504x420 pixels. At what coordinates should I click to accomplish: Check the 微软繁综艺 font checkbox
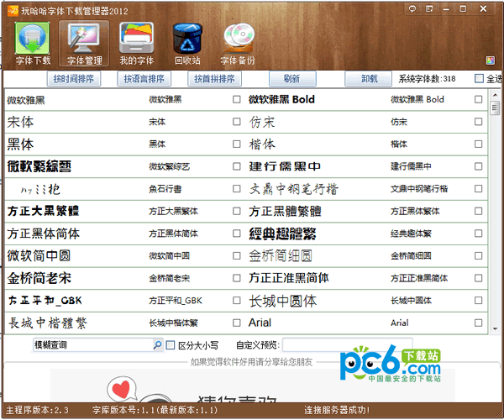pos(237,166)
